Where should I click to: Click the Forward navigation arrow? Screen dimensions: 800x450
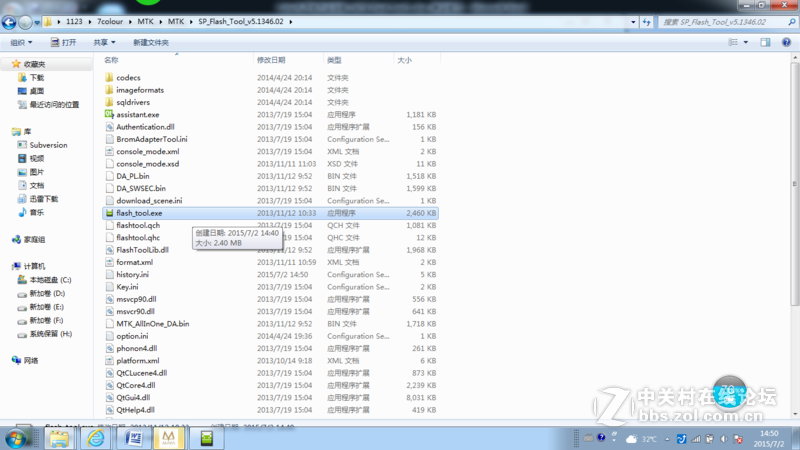pyautogui.click(x=24, y=22)
